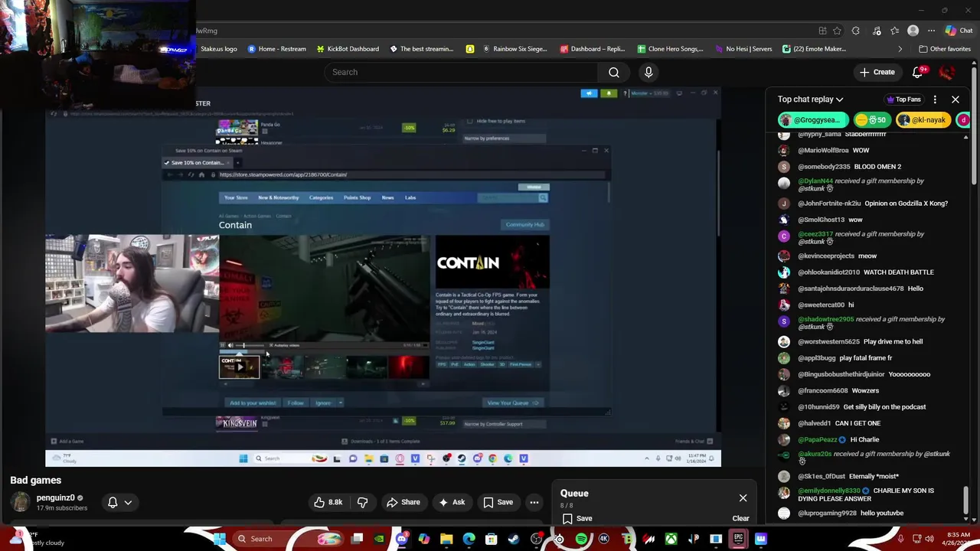
Task: Open more actions menu beside Save
Action: pyautogui.click(x=534, y=502)
